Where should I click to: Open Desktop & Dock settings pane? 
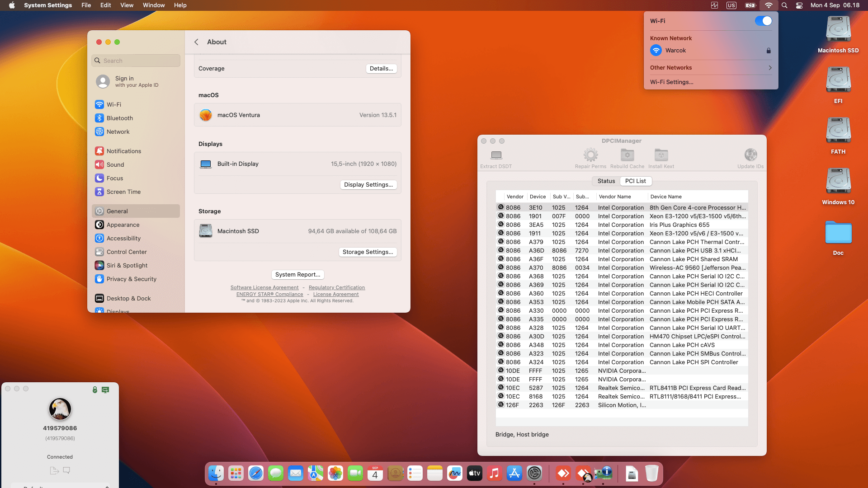point(136,298)
